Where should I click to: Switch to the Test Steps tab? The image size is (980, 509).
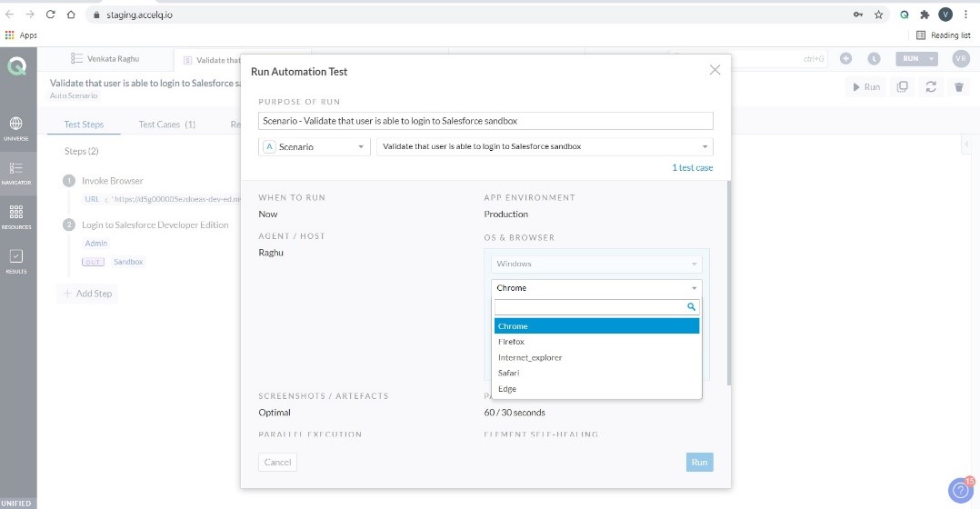[x=84, y=125]
